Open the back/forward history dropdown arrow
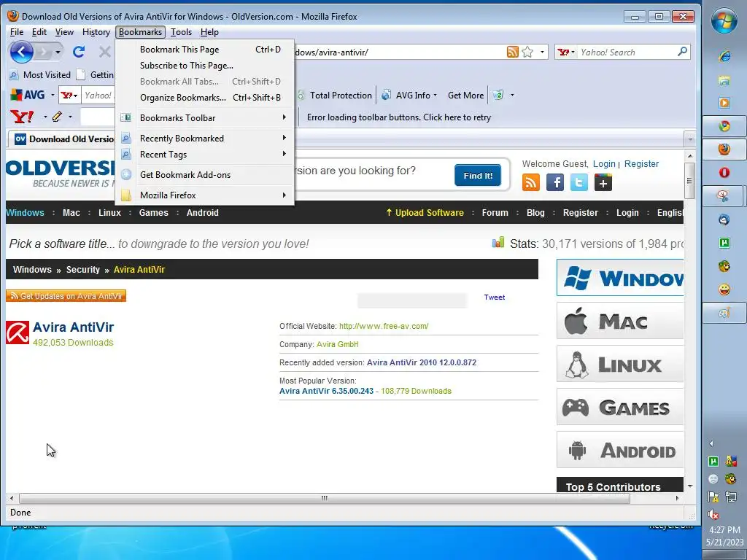Viewport: 747px width, 560px height. click(x=58, y=52)
